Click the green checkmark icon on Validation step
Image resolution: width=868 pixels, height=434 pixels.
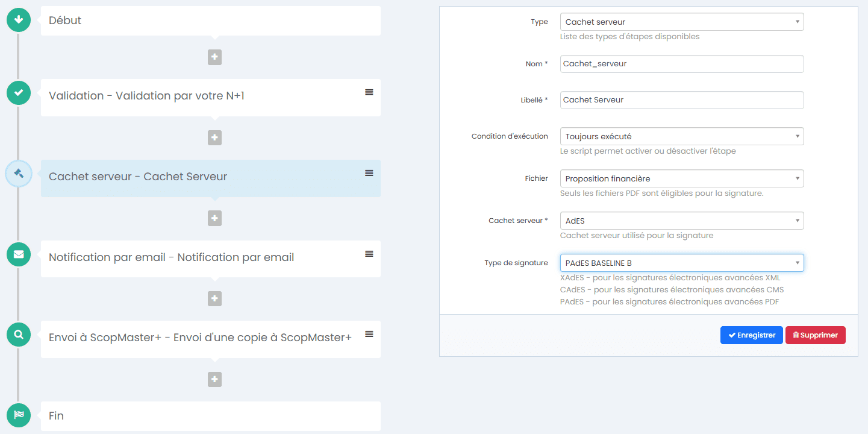[18, 92]
